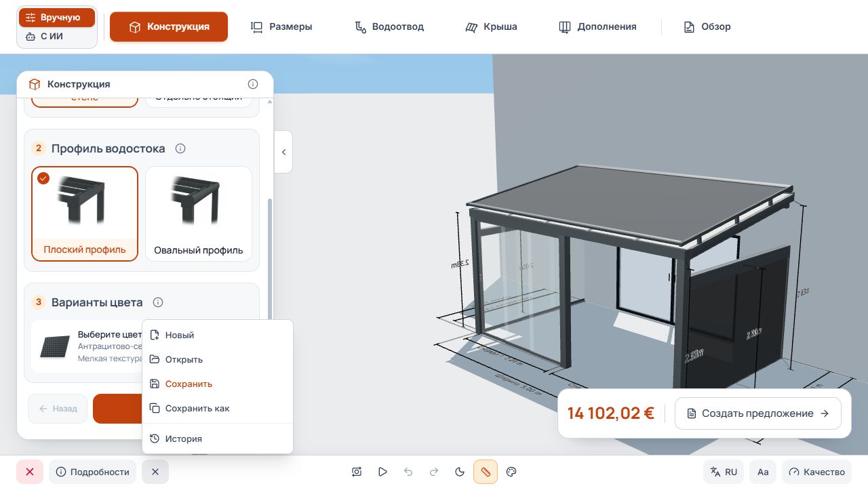Click info icon beside Профиль водостока
The height and width of the screenshot is (488, 868).
[180, 148]
